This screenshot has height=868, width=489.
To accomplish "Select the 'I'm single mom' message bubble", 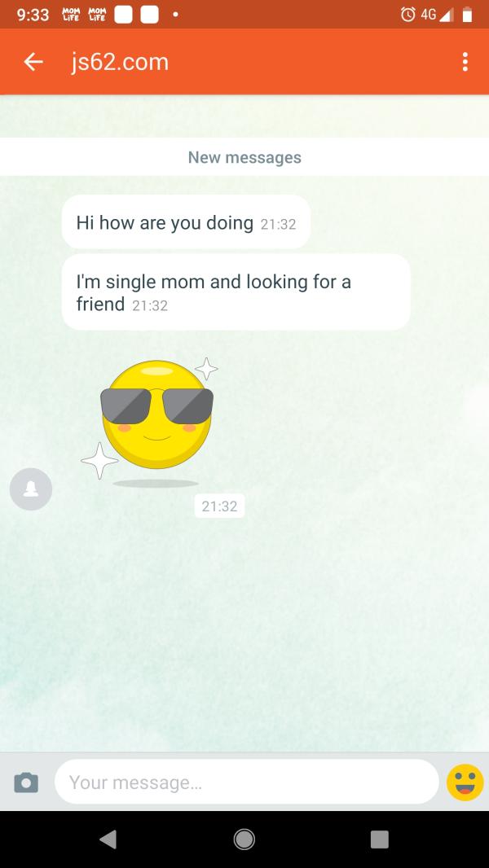I will tap(236, 292).
